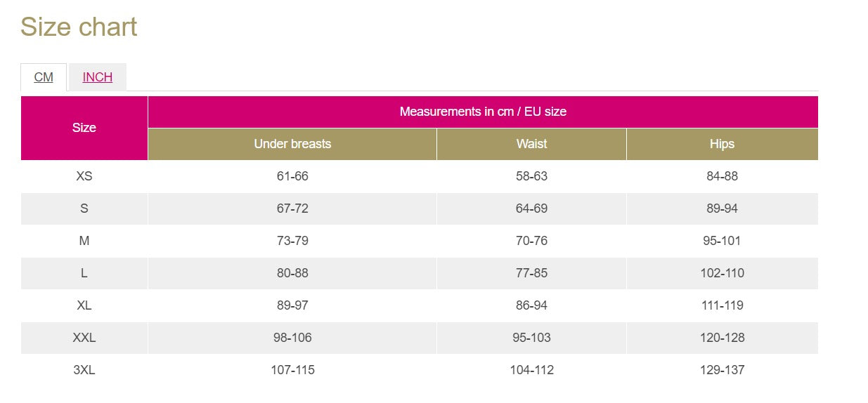Click the 61-66 under breasts cell

pos(292,176)
